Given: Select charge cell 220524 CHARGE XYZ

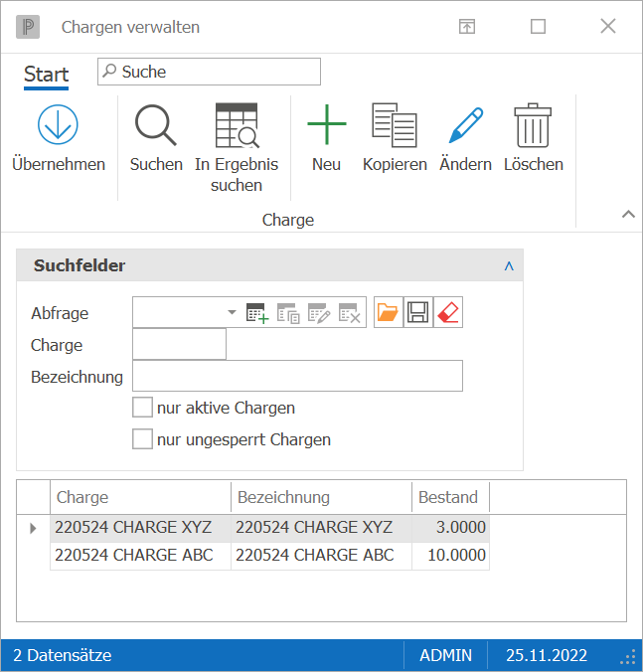Looking at the screenshot, I should coord(140,528).
